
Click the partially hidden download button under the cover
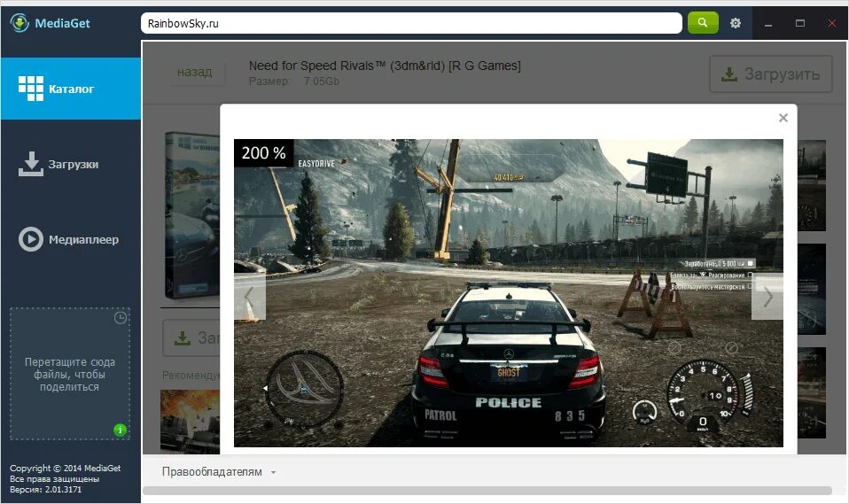[x=191, y=337]
